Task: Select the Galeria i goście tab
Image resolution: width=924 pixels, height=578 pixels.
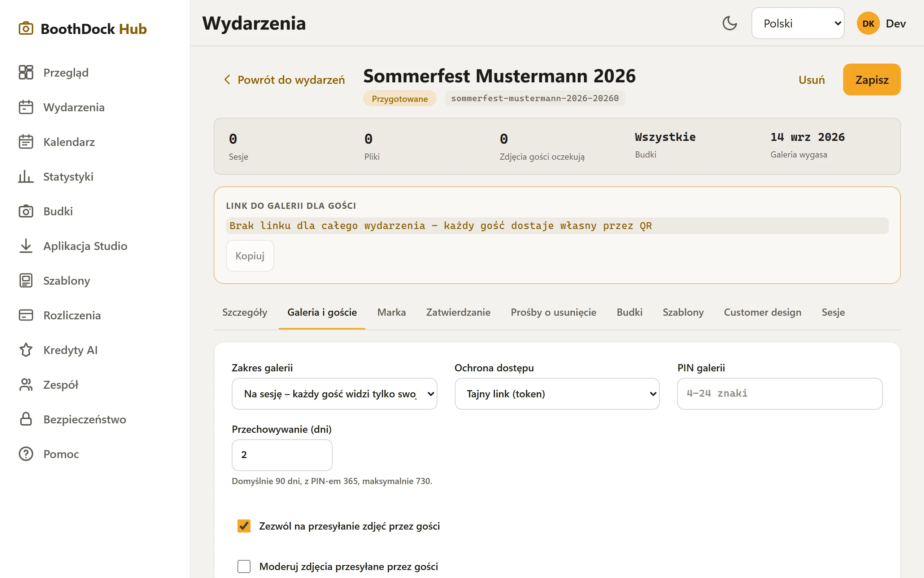Action: [322, 312]
